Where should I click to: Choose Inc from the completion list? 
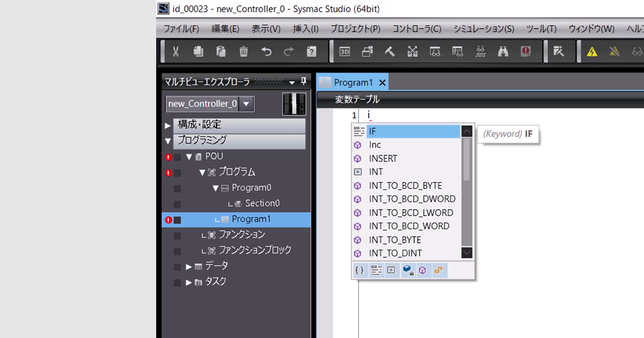coord(406,145)
